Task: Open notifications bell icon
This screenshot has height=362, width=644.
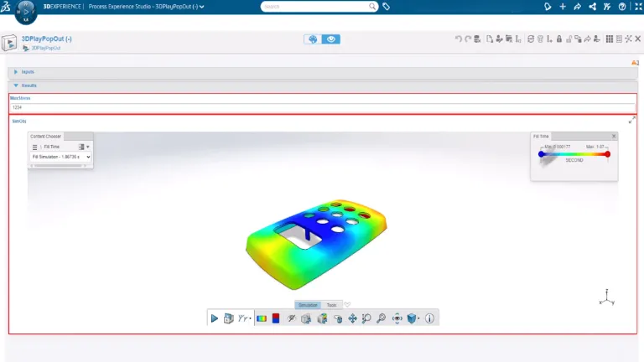Action: point(548,7)
